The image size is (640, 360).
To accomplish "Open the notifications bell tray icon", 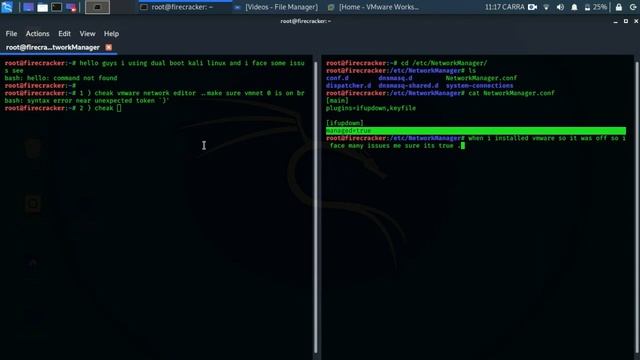I will click(574, 7).
